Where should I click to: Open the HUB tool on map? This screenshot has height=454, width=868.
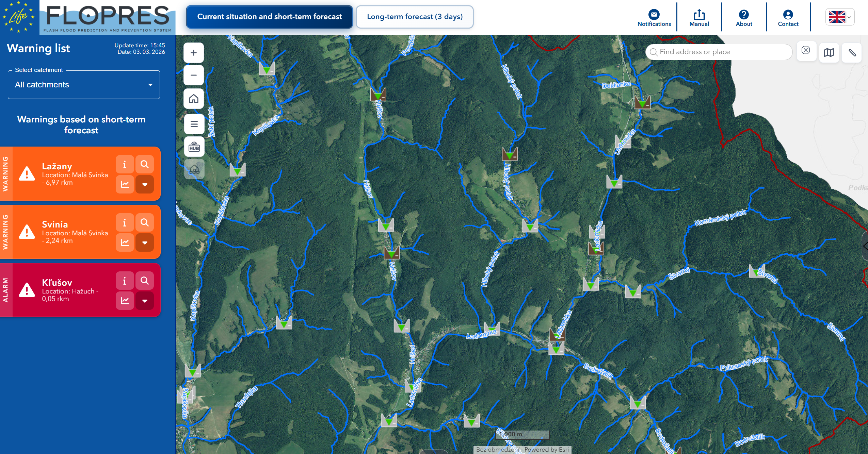194,147
